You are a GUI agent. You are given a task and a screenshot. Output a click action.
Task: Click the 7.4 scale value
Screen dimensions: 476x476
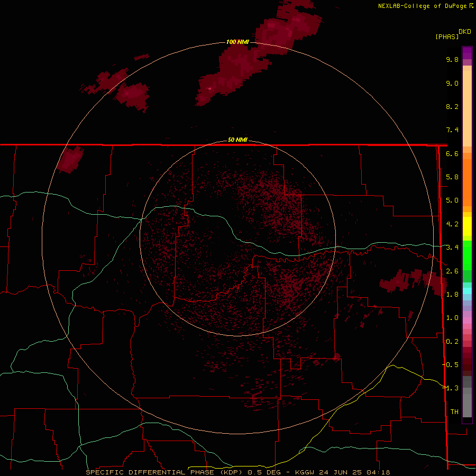click(452, 130)
